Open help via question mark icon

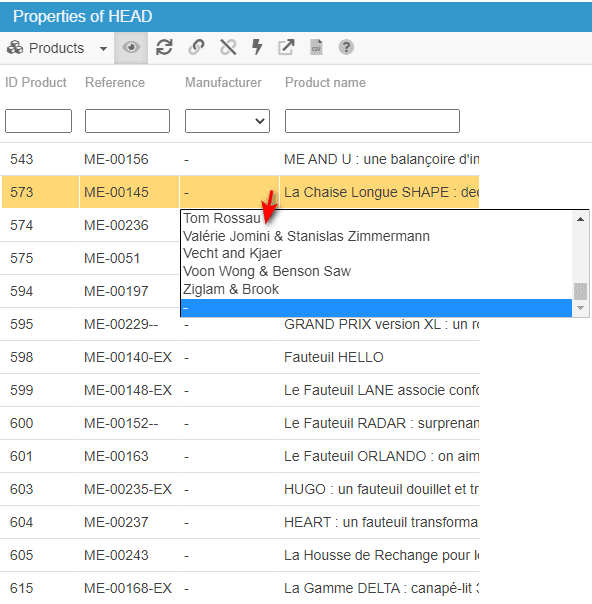click(346, 48)
